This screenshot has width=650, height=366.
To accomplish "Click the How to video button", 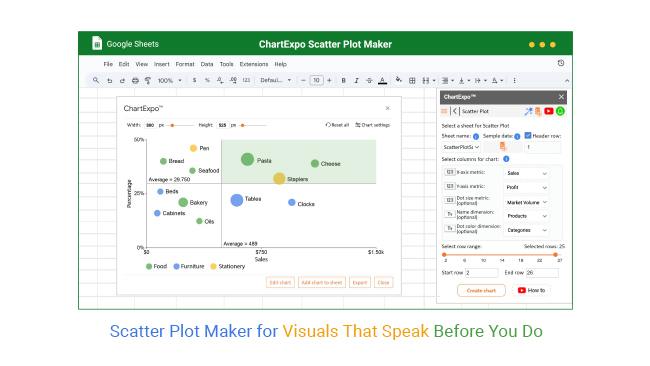I will point(531,290).
